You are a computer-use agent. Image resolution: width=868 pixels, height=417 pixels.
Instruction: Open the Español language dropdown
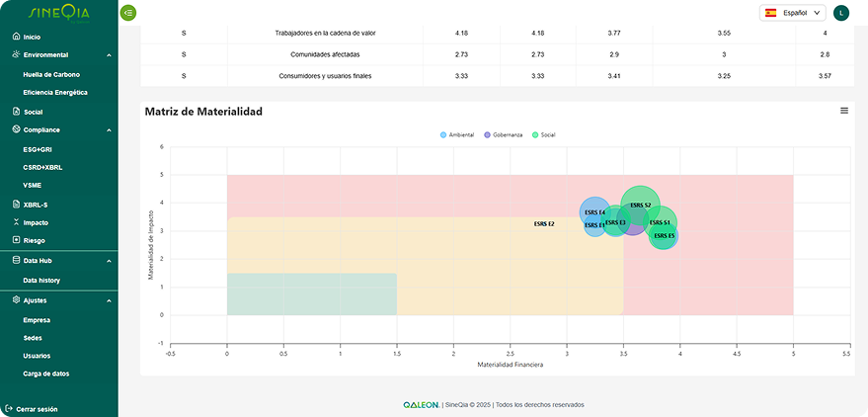click(x=792, y=13)
